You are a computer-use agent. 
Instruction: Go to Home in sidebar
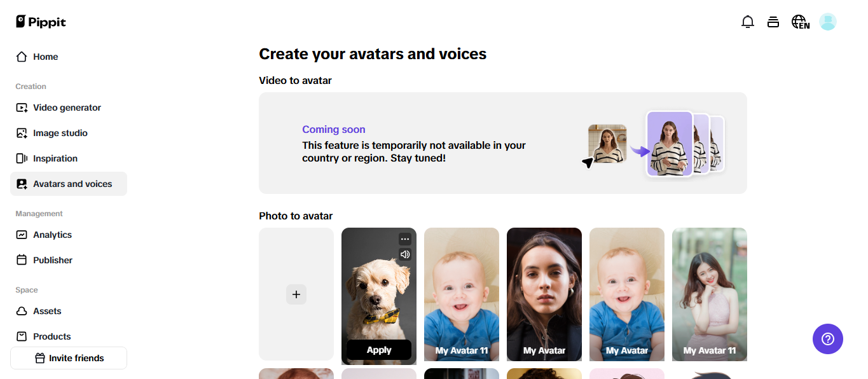point(45,57)
